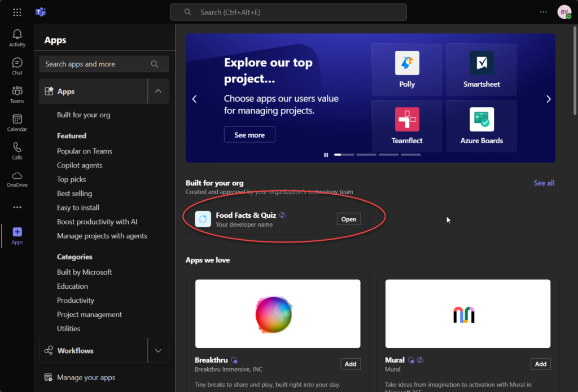Open the Mural app thumbnail
The image size is (578, 392).
point(468,314)
